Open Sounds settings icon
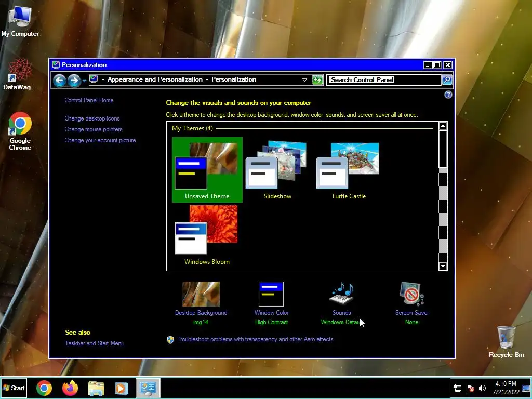This screenshot has width=532, height=399. [x=342, y=294]
